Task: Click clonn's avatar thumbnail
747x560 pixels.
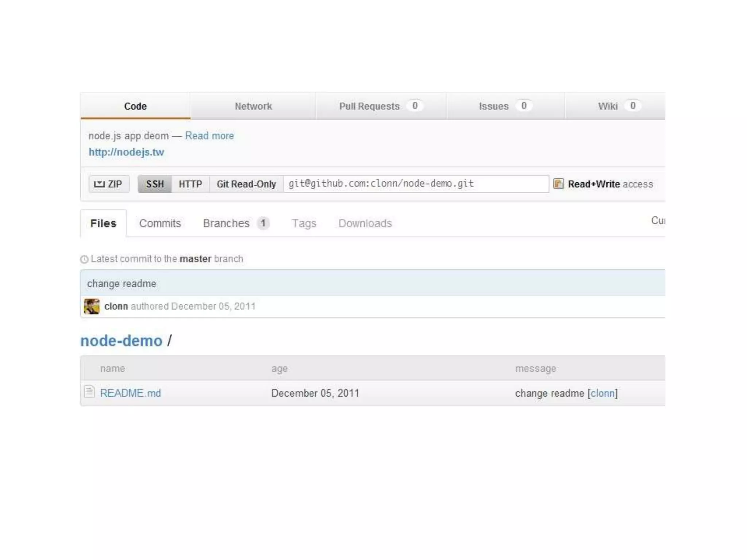Action: 92,306
